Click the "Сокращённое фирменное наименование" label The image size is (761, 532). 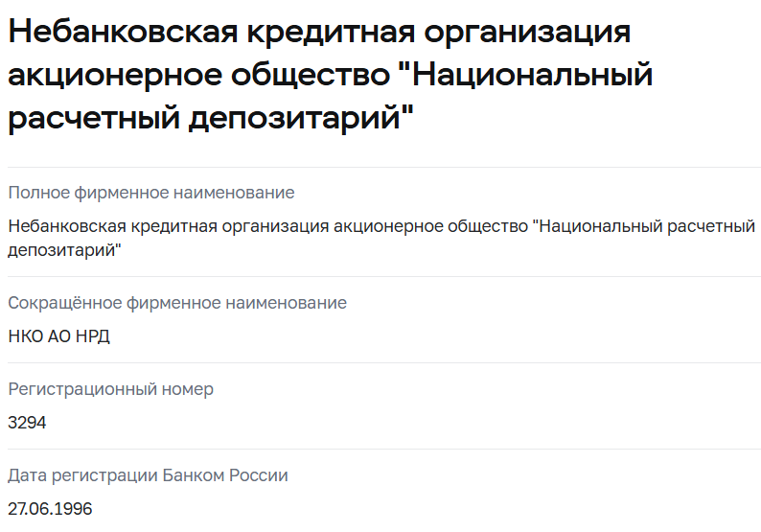pos(177,303)
